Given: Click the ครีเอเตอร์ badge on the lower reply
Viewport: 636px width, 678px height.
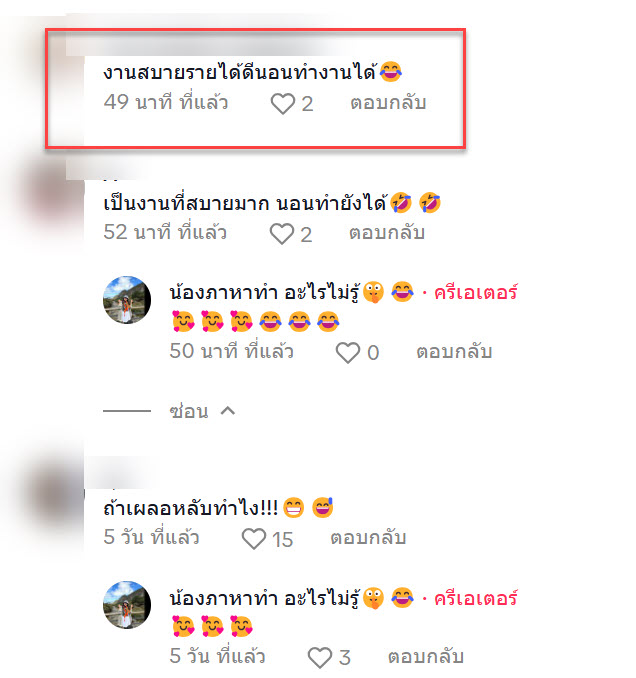Looking at the screenshot, I should [476, 598].
